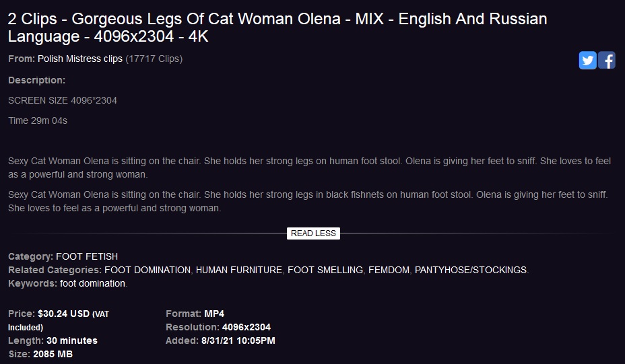Share this clip on Twitter
Screen dimensions: 625x364
587,60
